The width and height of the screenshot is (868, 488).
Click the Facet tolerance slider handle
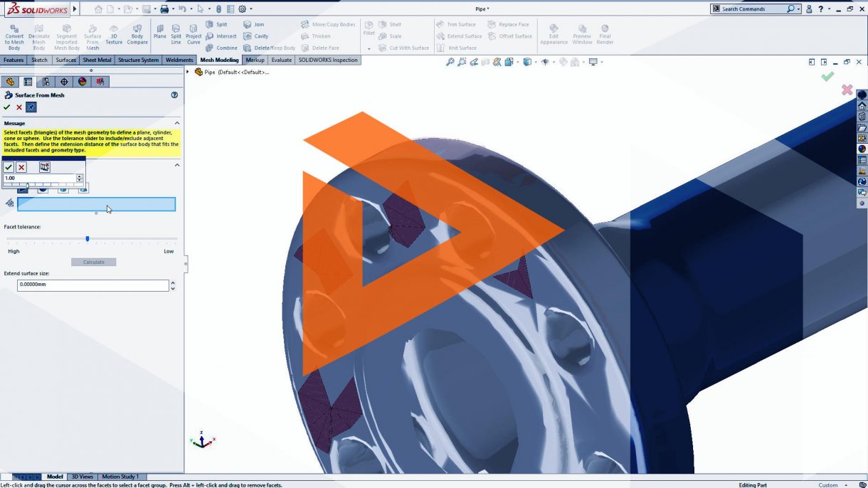click(x=88, y=239)
